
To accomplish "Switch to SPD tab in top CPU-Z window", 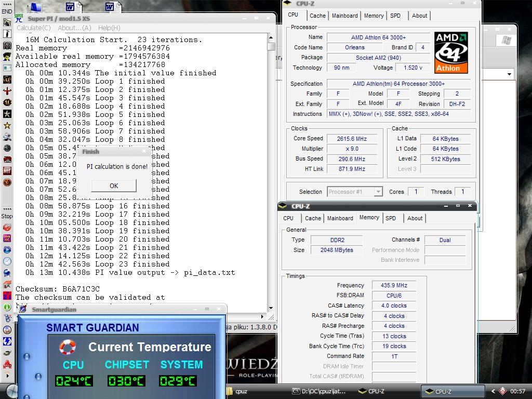I will 395,16.
